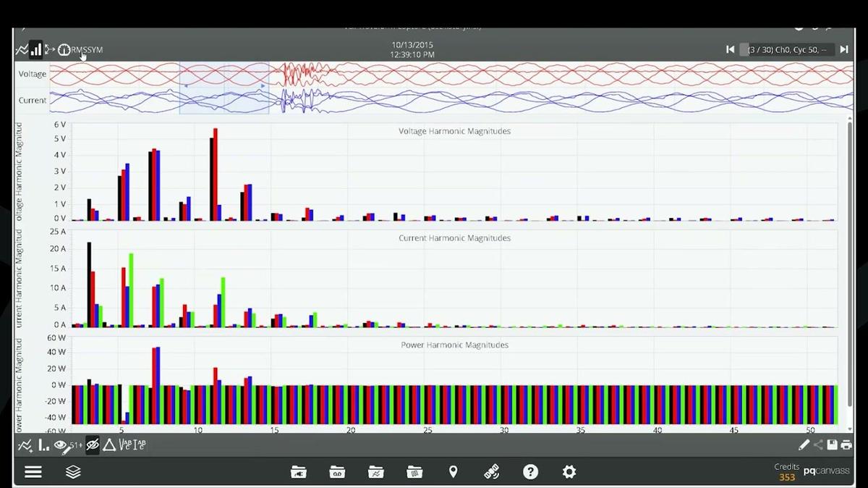
Task: Open the location pin tool
Action: [x=454, y=471]
